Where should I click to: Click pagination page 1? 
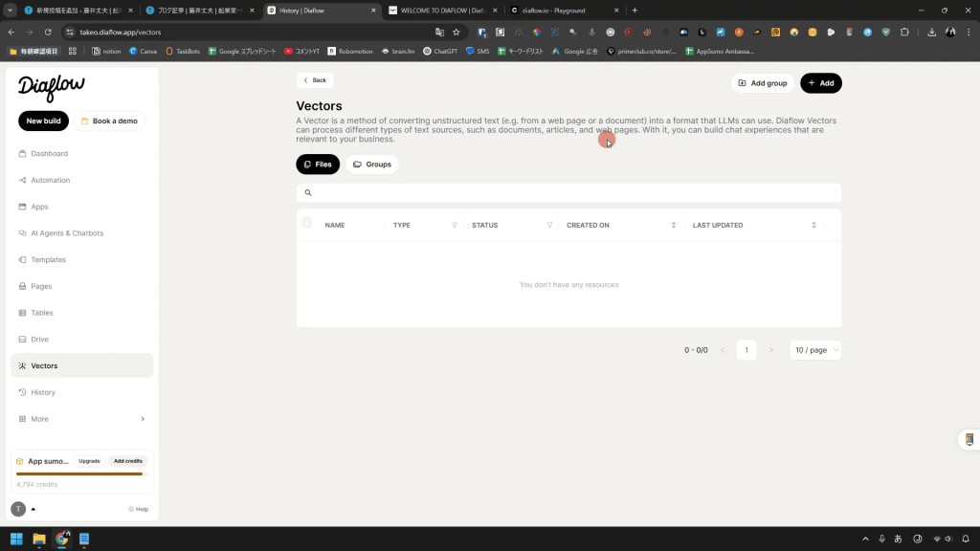[x=746, y=350]
